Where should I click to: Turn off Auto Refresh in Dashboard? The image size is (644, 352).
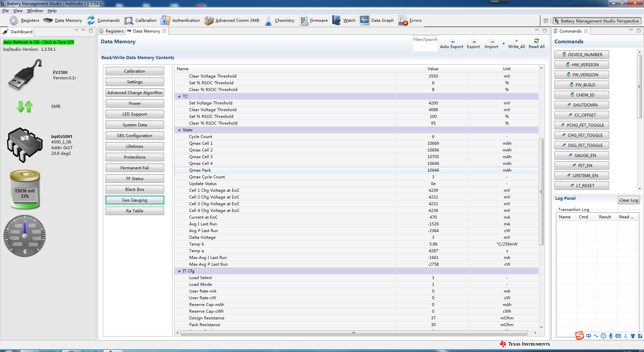39,42
